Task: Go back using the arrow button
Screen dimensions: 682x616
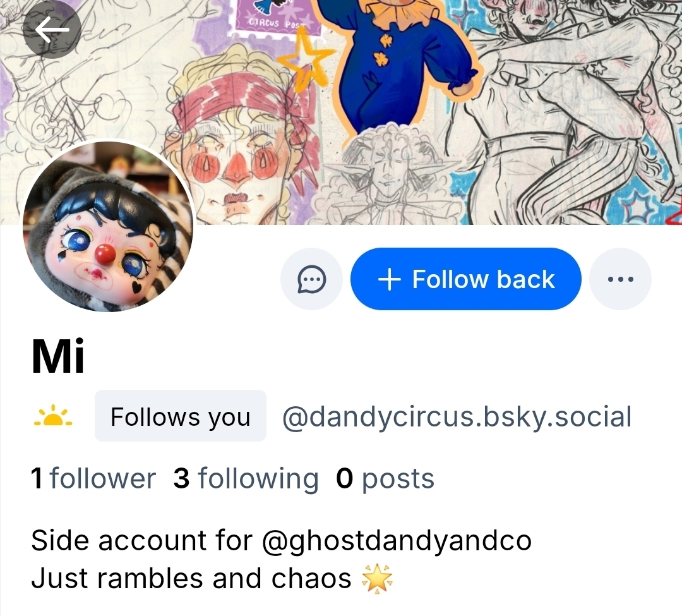Action: (52, 30)
